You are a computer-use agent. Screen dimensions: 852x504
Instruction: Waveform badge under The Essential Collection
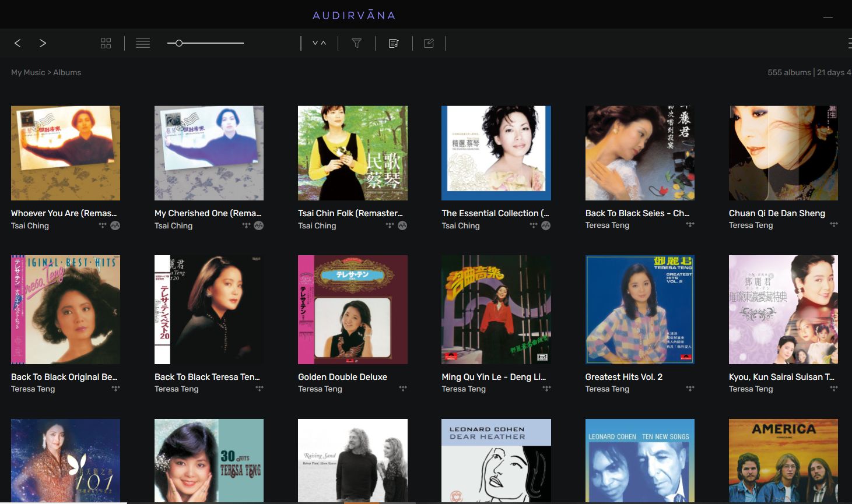pyautogui.click(x=546, y=225)
